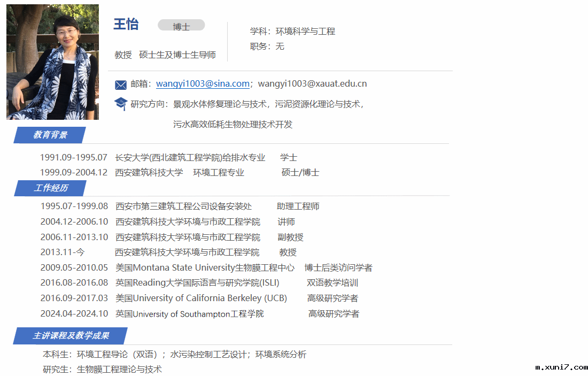Click the 博士 degree badge
The image size is (588, 376).
(x=181, y=26)
